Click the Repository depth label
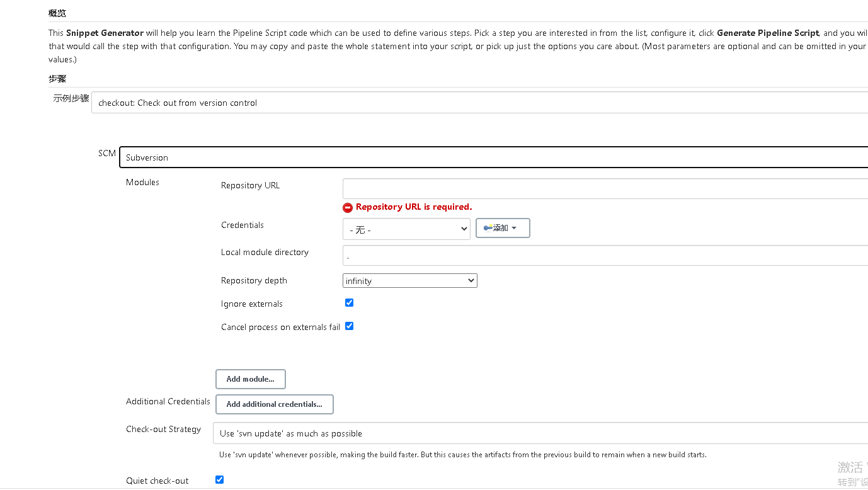 254,280
